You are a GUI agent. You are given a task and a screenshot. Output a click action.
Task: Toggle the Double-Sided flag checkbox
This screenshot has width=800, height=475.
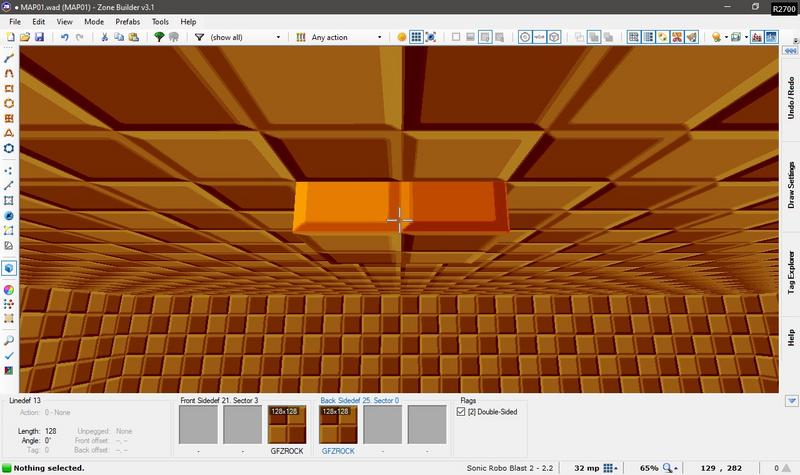coord(463,411)
